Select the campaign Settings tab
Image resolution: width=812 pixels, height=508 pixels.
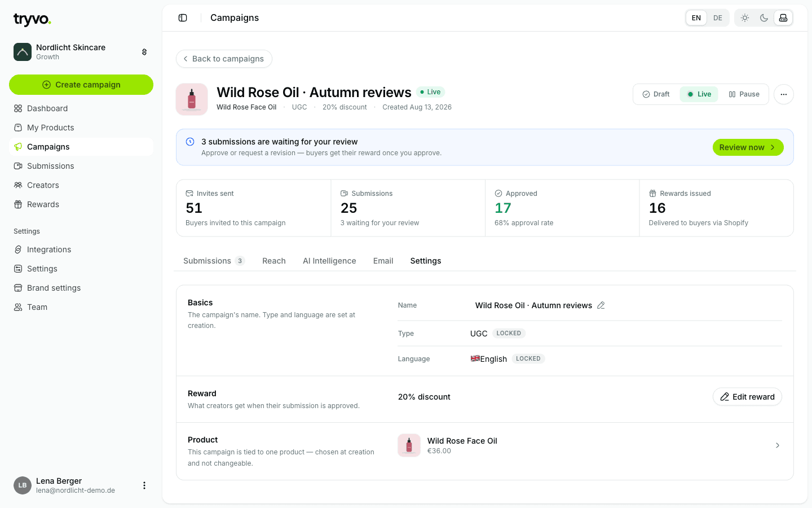coord(426,261)
